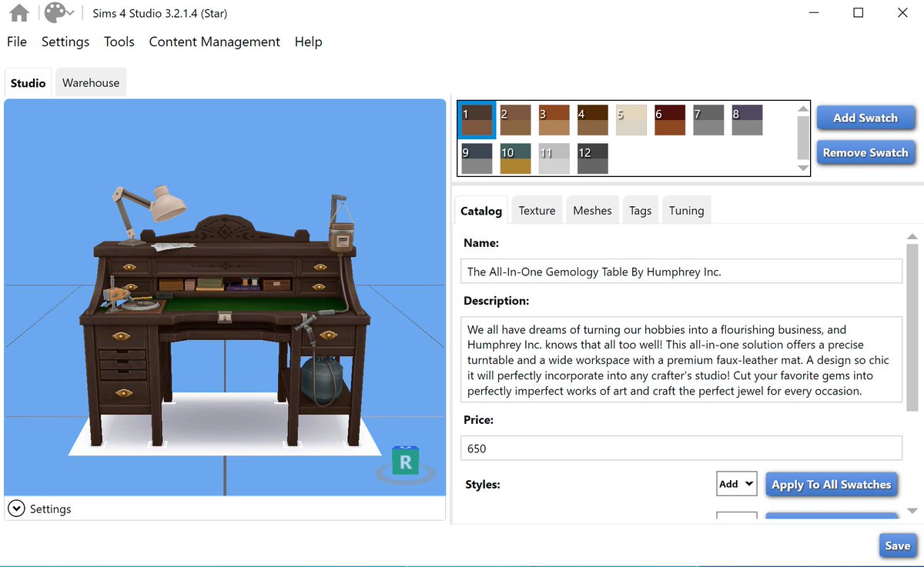The image size is (924, 567).
Task: Open the color palette theme dropdown
Action: pos(59,13)
